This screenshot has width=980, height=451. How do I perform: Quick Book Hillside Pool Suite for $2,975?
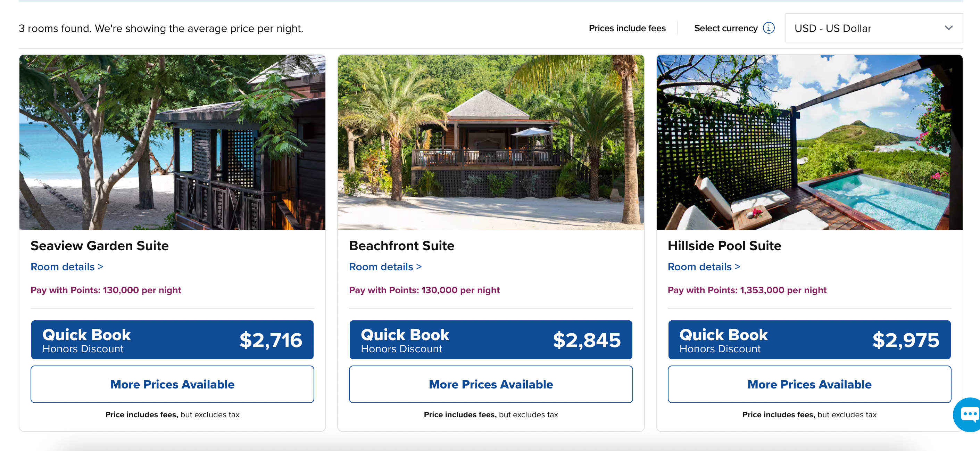click(x=809, y=340)
